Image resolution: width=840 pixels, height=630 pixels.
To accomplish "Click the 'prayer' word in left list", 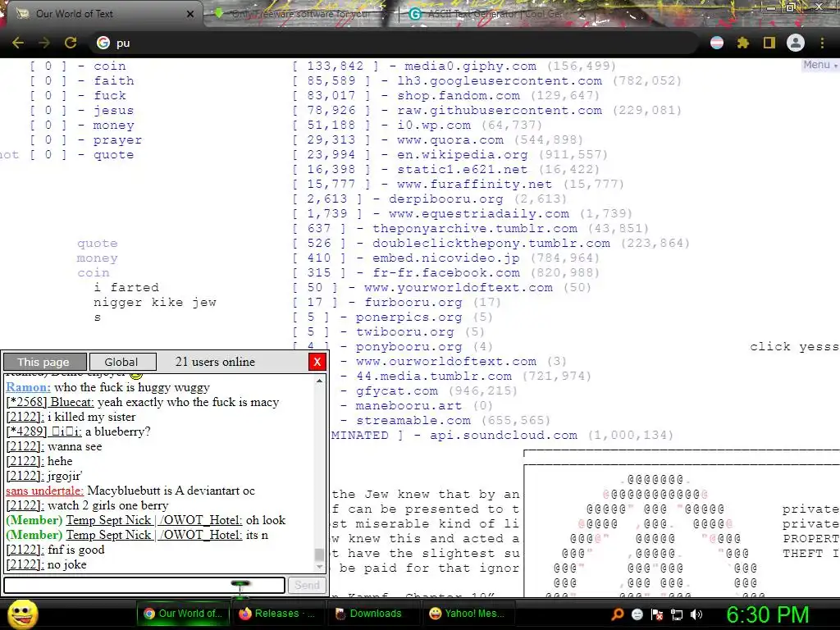I will tap(117, 139).
